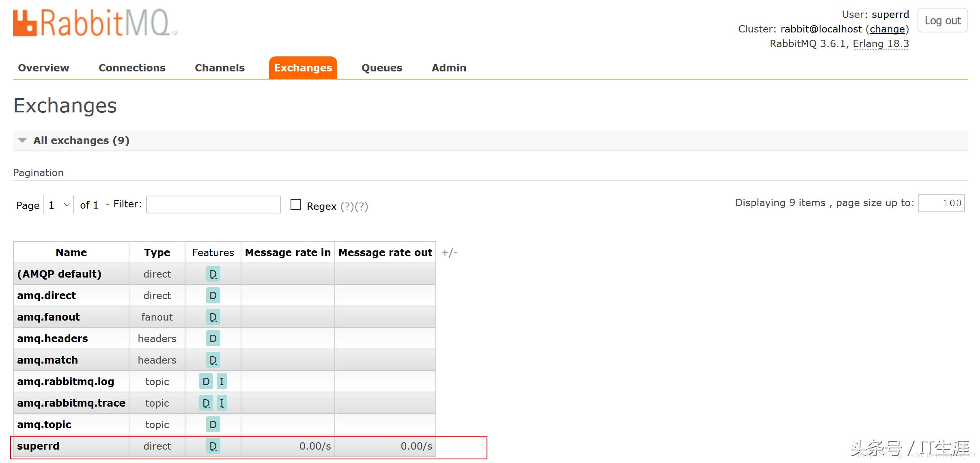Switch to the Queues tab

click(x=381, y=68)
